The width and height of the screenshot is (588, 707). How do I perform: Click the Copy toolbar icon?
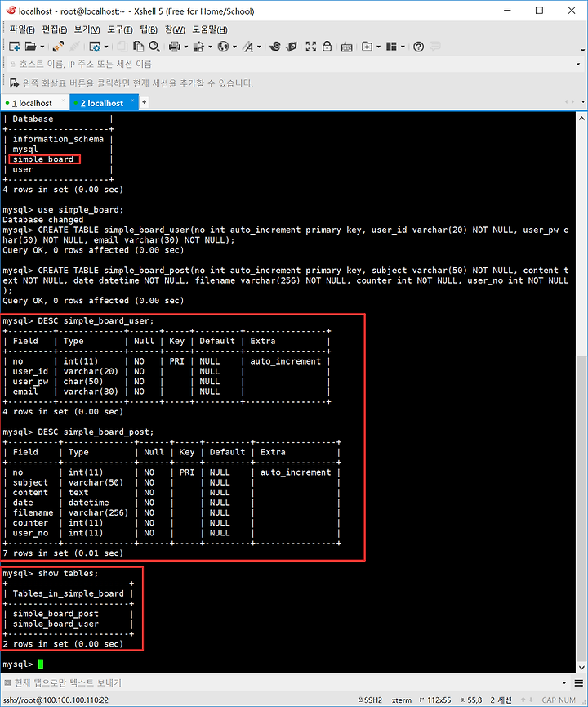pyautogui.click(x=122, y=47)
